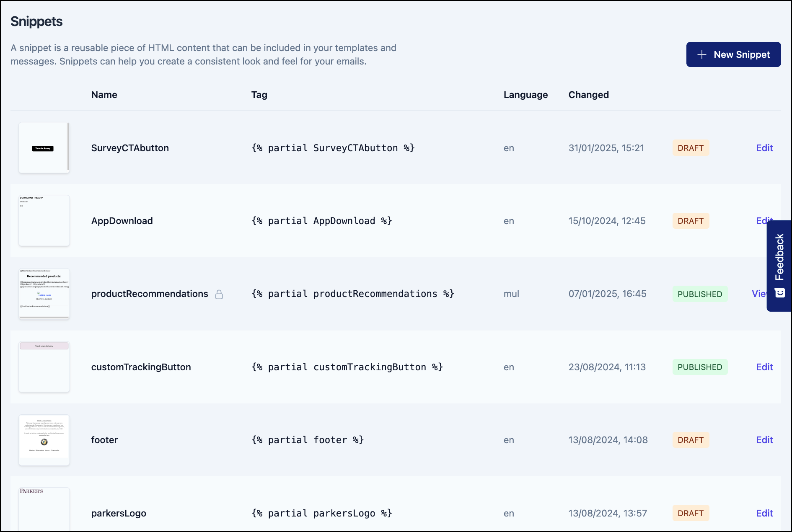
Task: Open the footer preview thumbnail
Action: point(44,440)
